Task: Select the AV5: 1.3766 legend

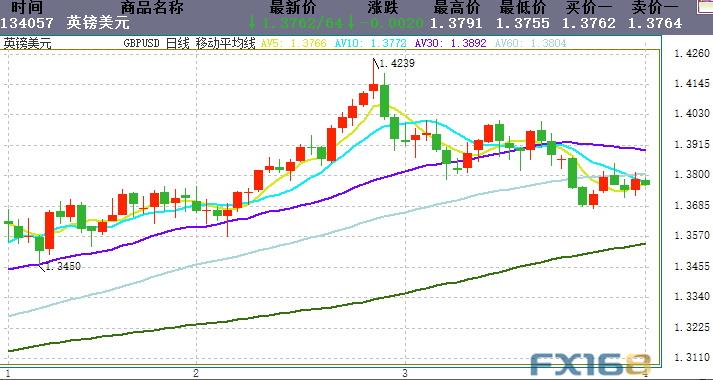Action: [x=294, y=44]
